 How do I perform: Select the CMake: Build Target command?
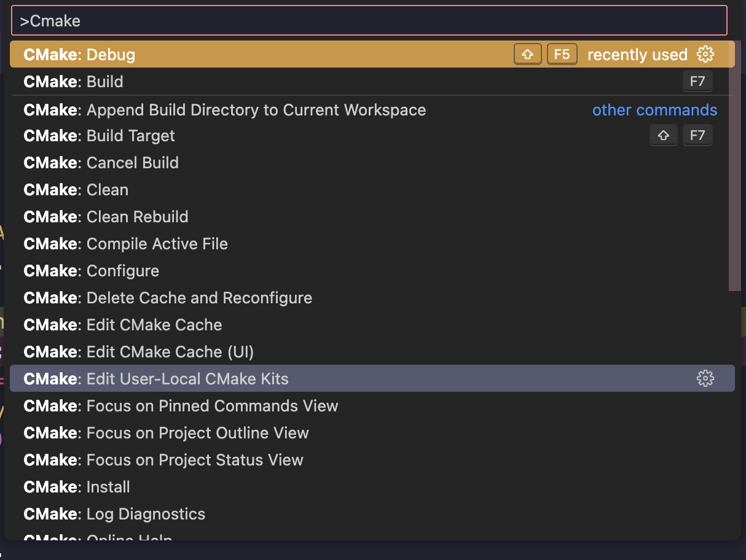246,136
